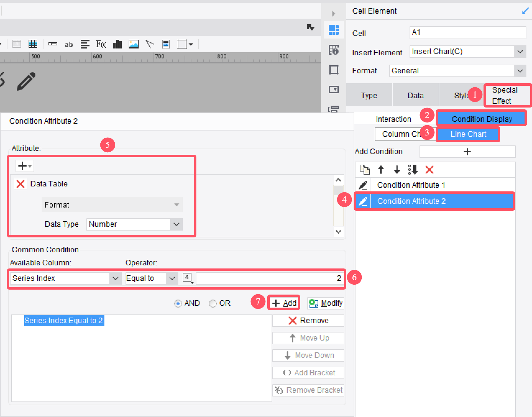The width and height of the screenshot is (532, 417).
Task: Click the Move Down button
Action: pyautogui.click(x=308, y=355)
